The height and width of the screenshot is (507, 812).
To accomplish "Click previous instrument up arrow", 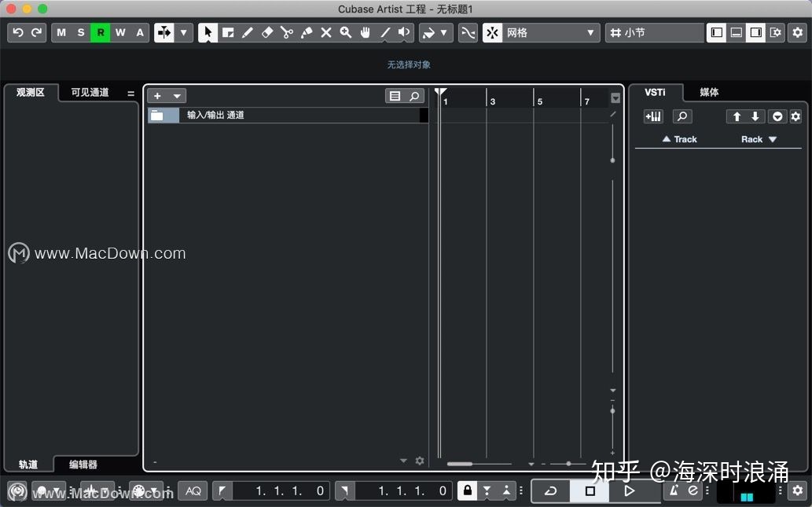I will click(x=737, y=116).
